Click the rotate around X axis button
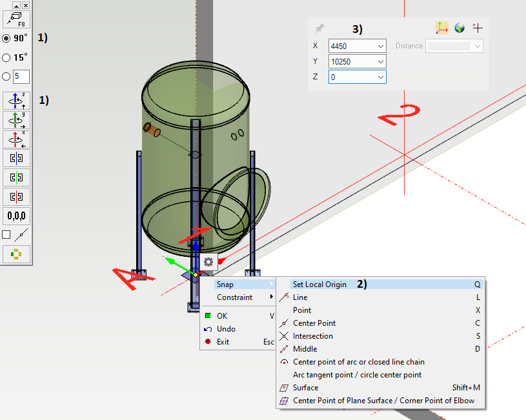The image size is (526, 420). pyautogui.click(x=16, y=139)
